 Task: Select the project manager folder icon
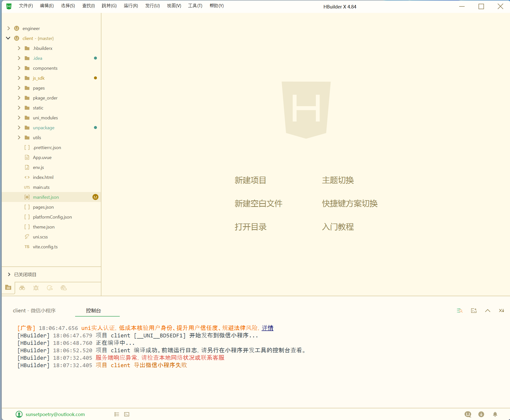(8, 288)
